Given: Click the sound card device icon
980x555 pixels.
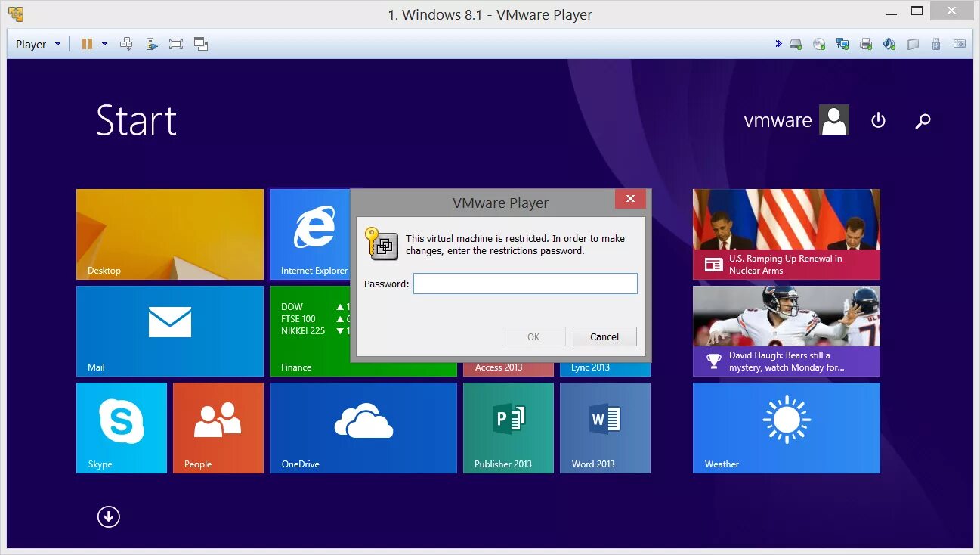Looking at the screenshot, I should 889,45.
